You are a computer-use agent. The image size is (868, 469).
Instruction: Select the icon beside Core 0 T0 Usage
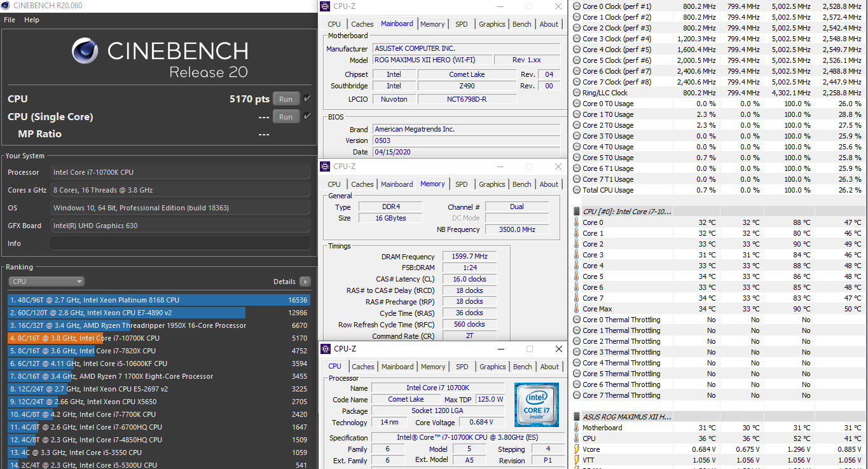(x=577, y=104)
